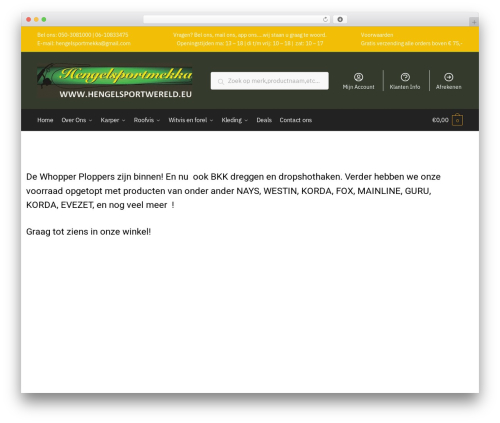Click the Vragen? Bel ons text line

pyautogui.click(x=250, y=35)
